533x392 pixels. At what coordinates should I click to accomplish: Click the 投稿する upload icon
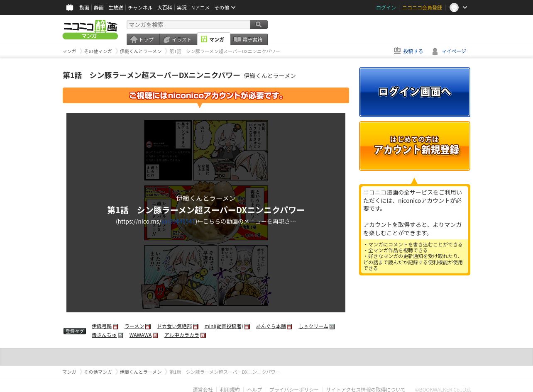[397, 51]
